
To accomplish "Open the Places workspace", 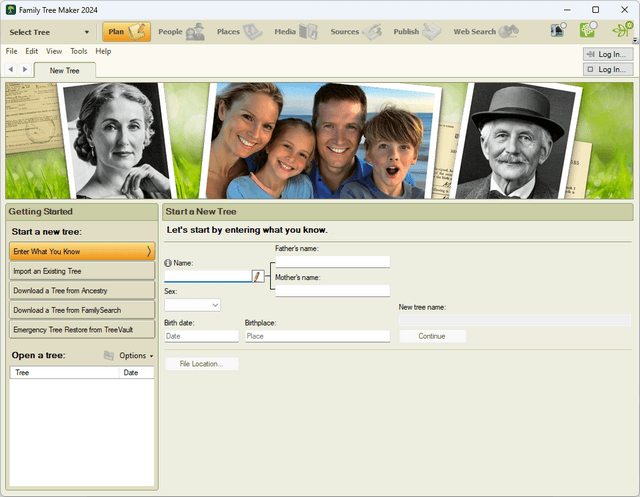I will 239,32.
